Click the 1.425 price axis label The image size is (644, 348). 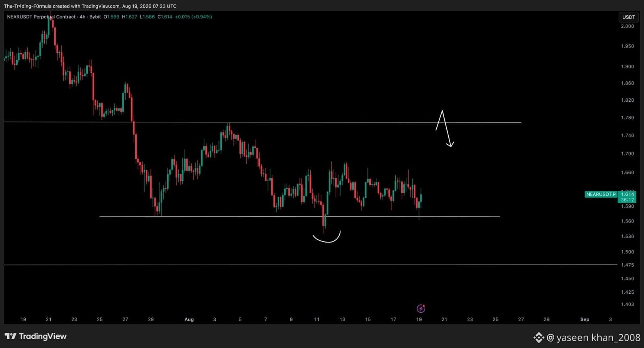627,292
